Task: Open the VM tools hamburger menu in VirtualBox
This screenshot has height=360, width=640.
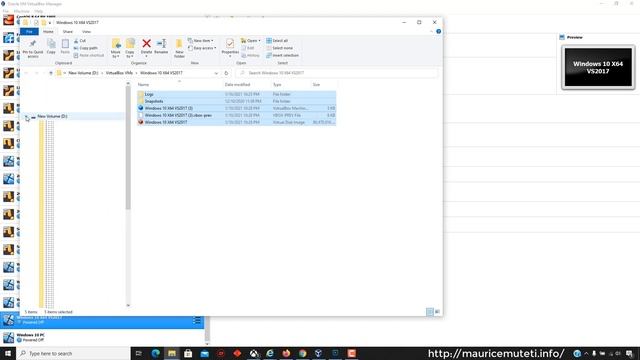Action: pos(197,321)
